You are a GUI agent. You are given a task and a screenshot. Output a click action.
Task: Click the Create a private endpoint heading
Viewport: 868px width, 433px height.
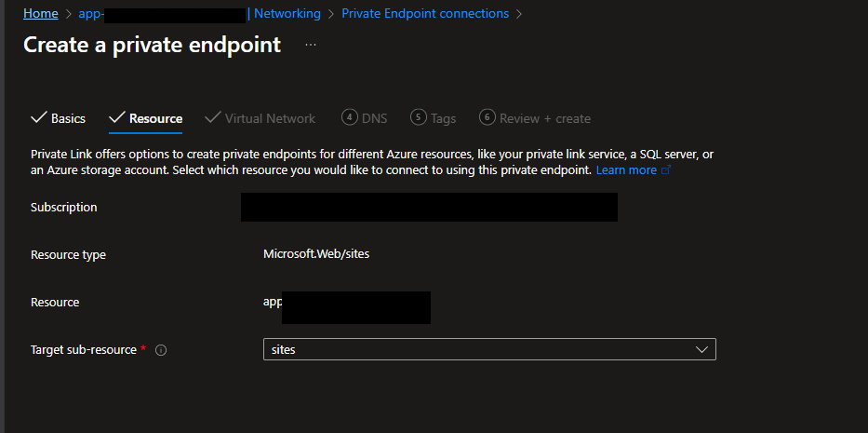(153, 45)
